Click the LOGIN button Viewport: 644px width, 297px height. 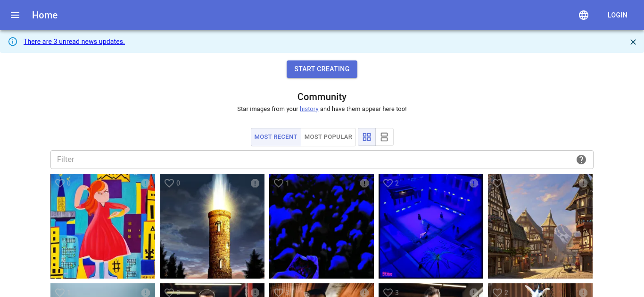(x=618, y=15)
